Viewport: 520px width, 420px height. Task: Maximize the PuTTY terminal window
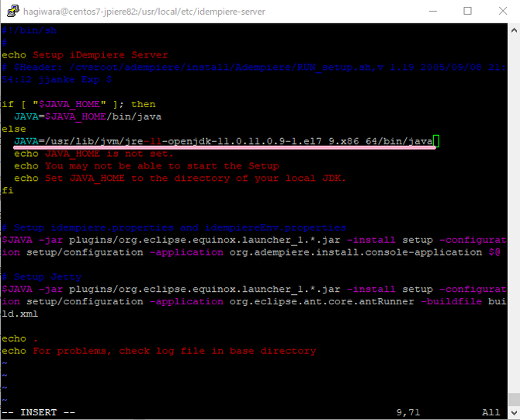(467, 12)
